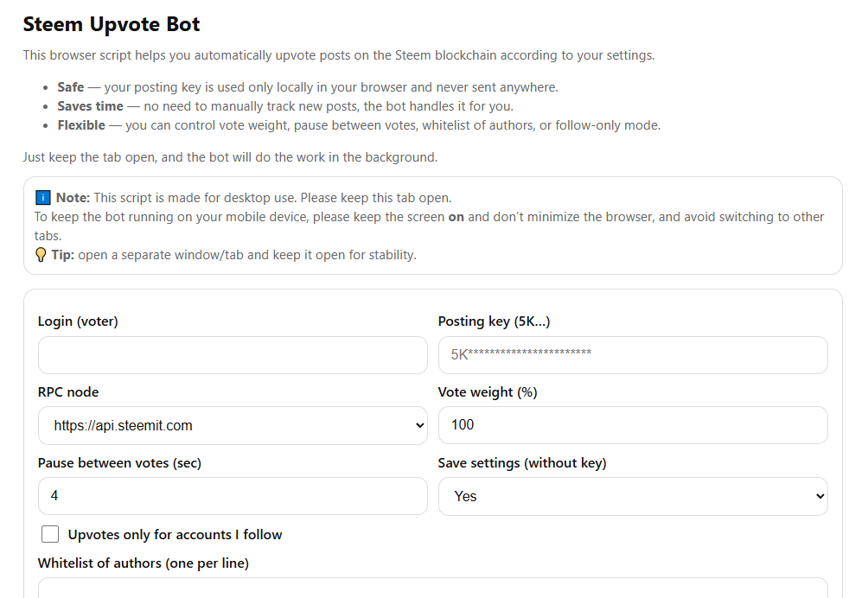
Task: Click the "Whitelist of authors" label
Action: point(143,563)
